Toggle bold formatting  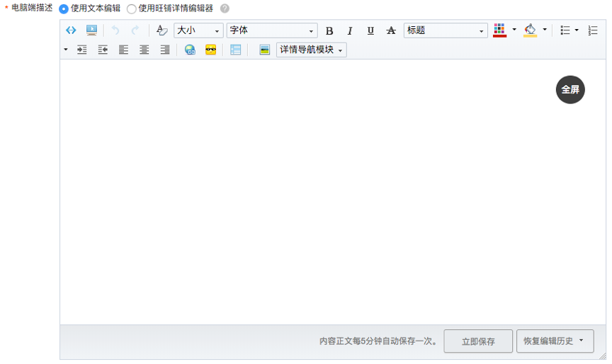point(329,30)
